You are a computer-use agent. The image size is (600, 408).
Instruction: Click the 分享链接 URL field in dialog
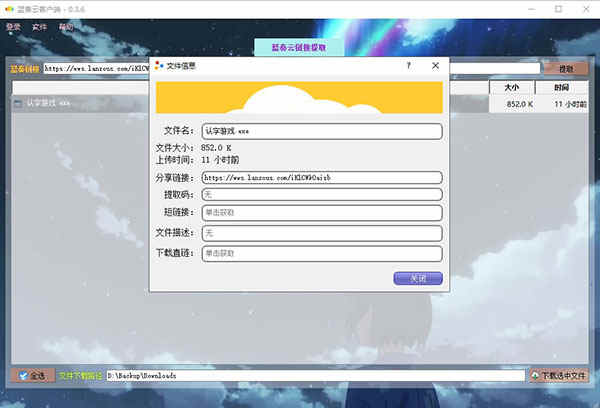pyautogui.click(x=322, y=178)
